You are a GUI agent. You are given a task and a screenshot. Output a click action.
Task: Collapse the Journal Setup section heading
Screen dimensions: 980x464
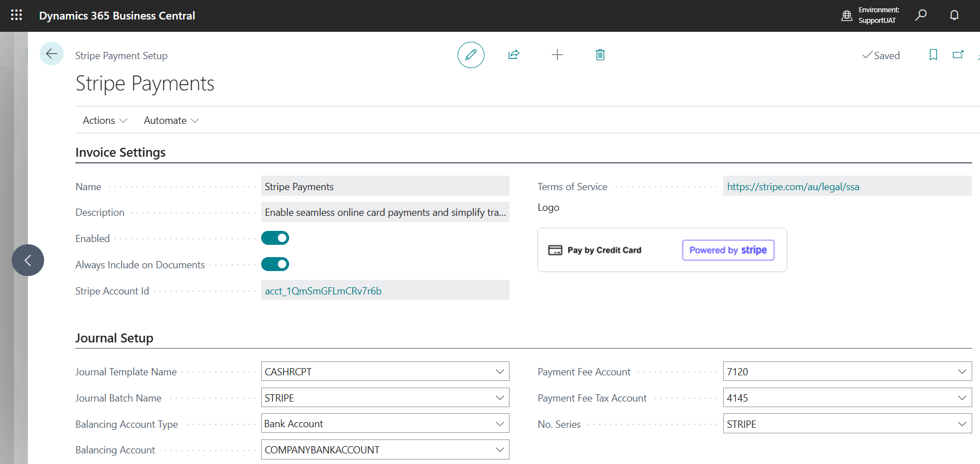pos(114,338)
